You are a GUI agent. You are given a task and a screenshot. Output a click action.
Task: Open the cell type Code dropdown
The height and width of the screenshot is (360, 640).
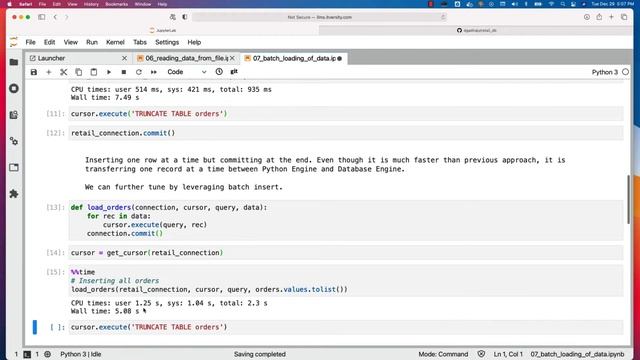click(x=187, y=72)
